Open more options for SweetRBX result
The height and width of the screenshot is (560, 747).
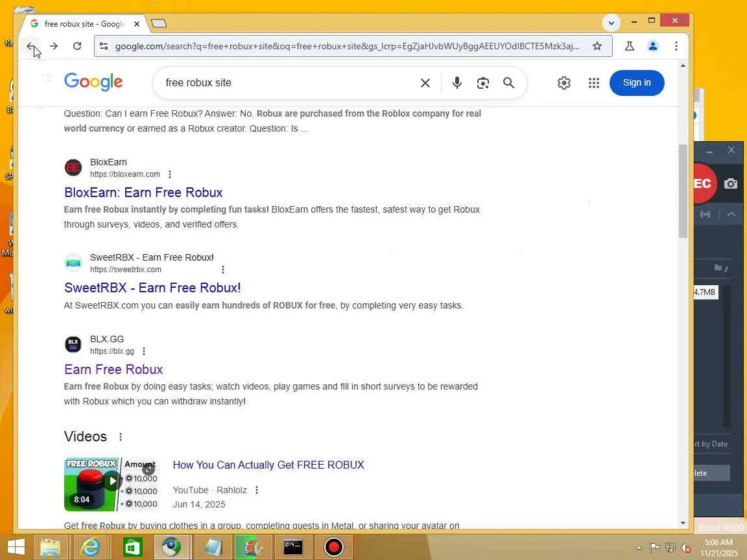pos(223,270)
